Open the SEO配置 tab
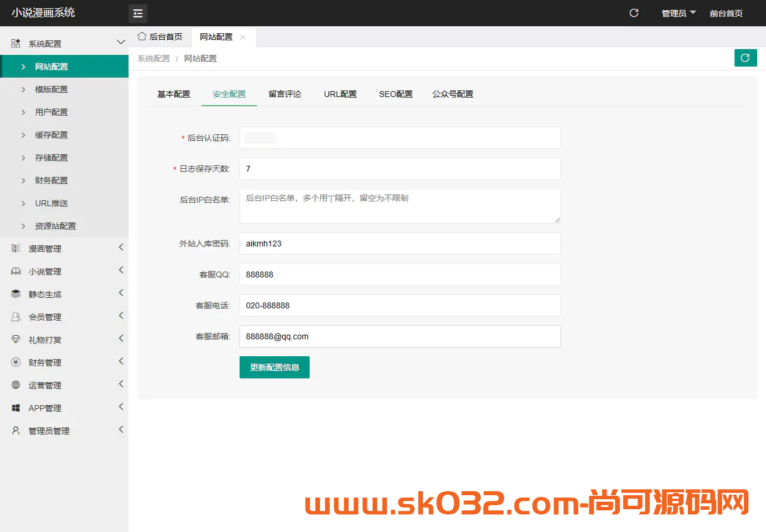The image size is (766, 532). 396,94
